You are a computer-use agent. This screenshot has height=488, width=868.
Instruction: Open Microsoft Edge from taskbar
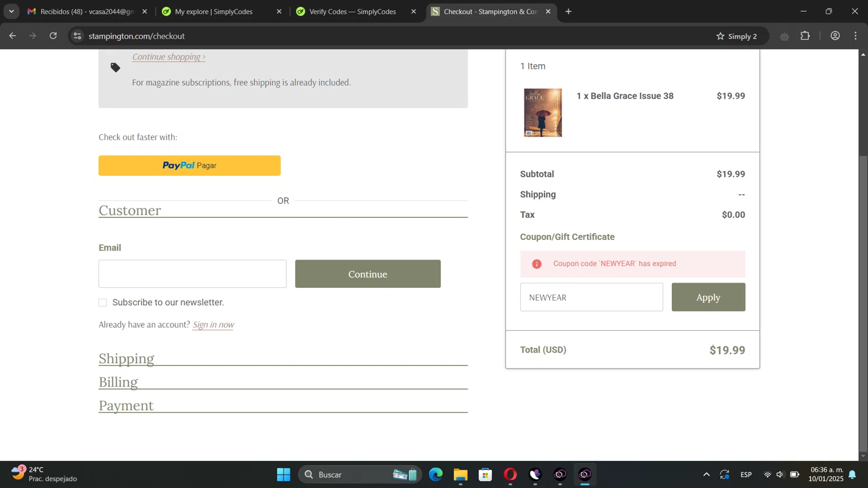pyautogui.click(x=436, y=475)
